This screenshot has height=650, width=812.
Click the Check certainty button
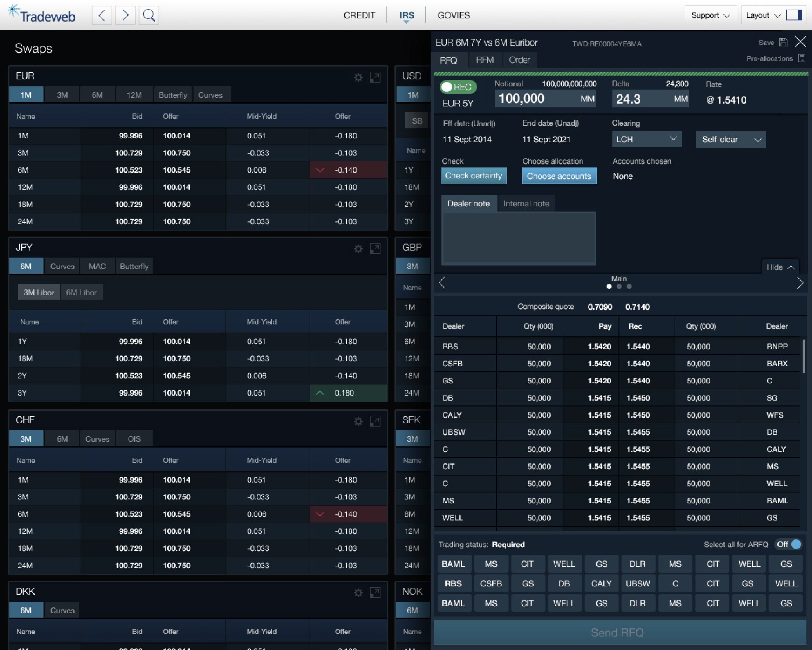click(x=473, y=176)
